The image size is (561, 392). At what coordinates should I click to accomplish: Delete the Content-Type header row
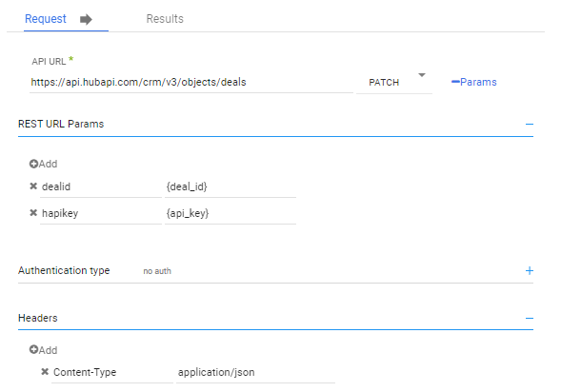coord(45,372)
